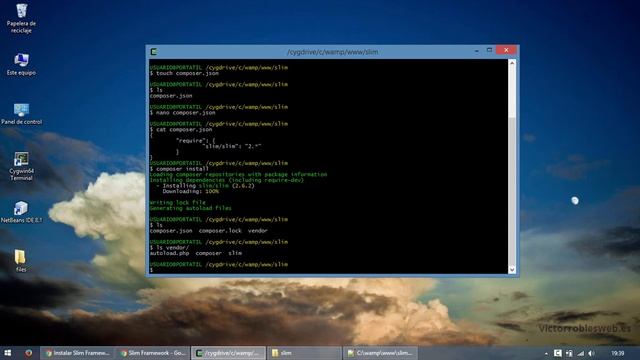Open the volume speaker tray icon

tap(591, 353)
